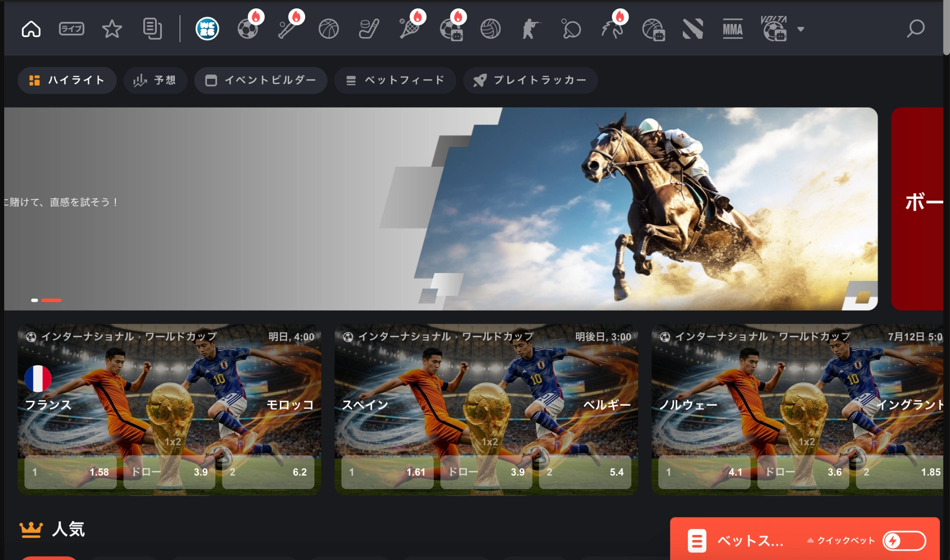
Task: Select the basketball sport icon
Action: (328, 29)
